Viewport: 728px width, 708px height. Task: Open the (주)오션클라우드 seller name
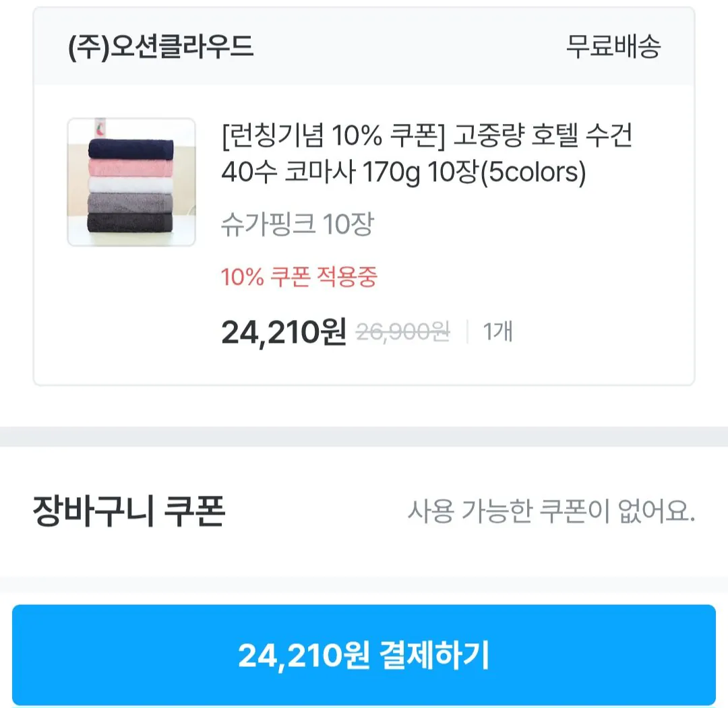point(161,46)
